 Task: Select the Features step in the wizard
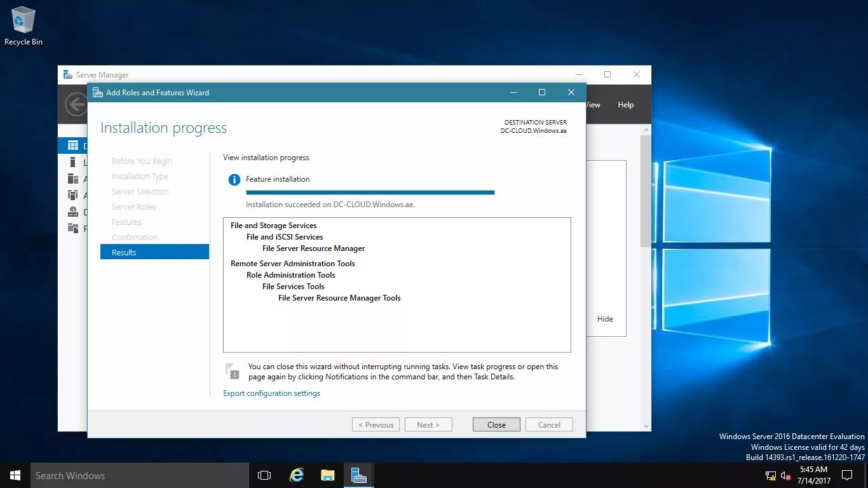click(126, 222)
